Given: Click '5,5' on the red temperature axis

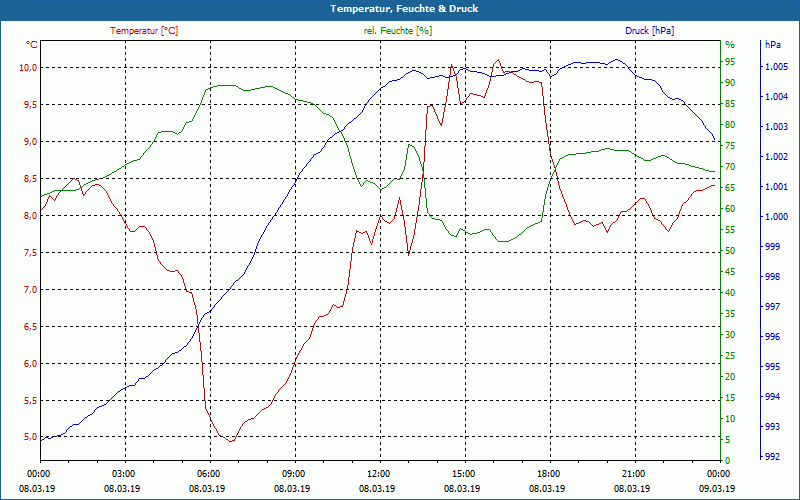Looking at the screenshot, I should [x=31, y=401].
